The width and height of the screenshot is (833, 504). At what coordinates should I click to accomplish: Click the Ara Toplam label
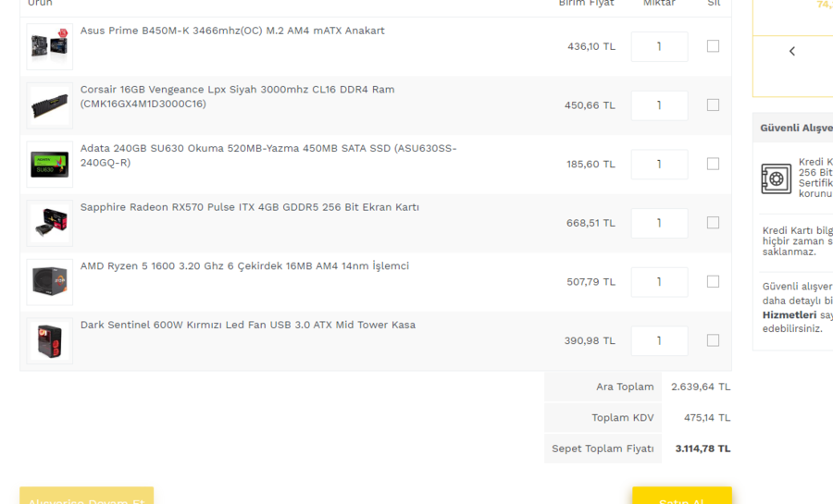[x=625, y=387]
